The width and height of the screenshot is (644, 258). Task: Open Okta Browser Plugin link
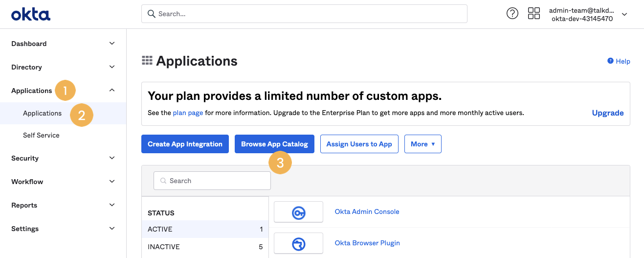(x=367, y=243)
